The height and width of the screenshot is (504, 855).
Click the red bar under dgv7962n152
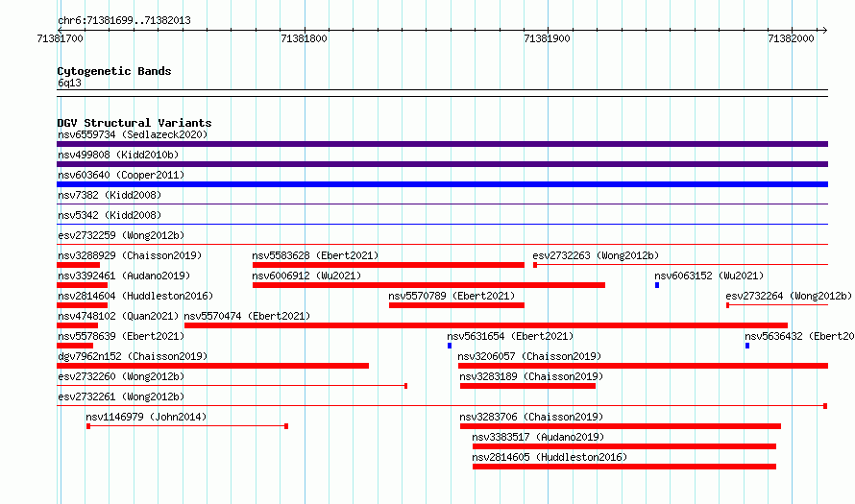(212, 366)
